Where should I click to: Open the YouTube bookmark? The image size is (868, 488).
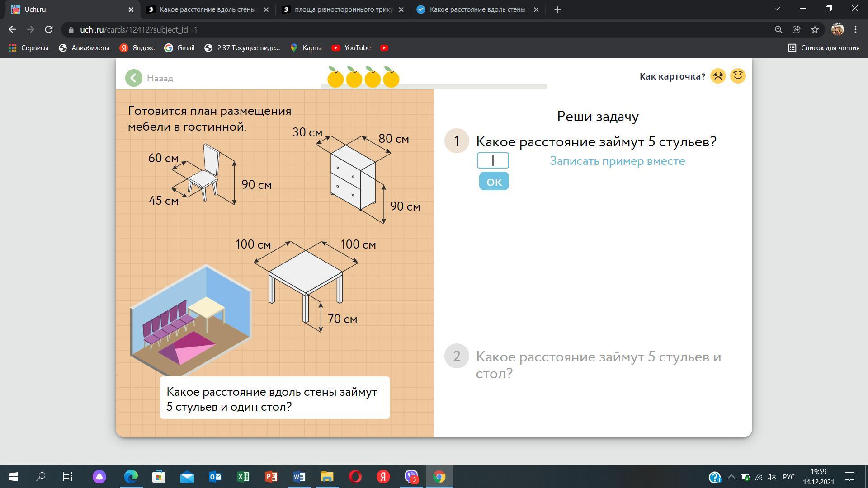point(351,48)
